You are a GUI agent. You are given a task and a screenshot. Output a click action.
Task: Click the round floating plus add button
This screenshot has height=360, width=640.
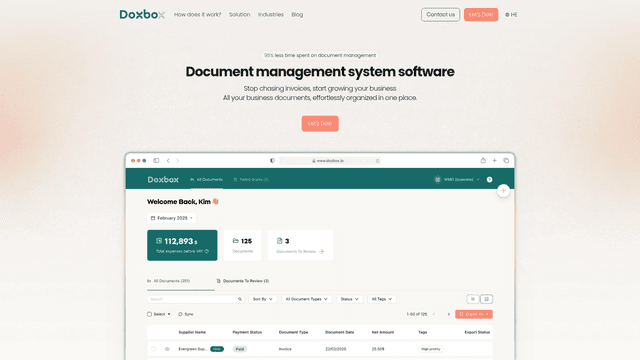[x=503, y=191]
